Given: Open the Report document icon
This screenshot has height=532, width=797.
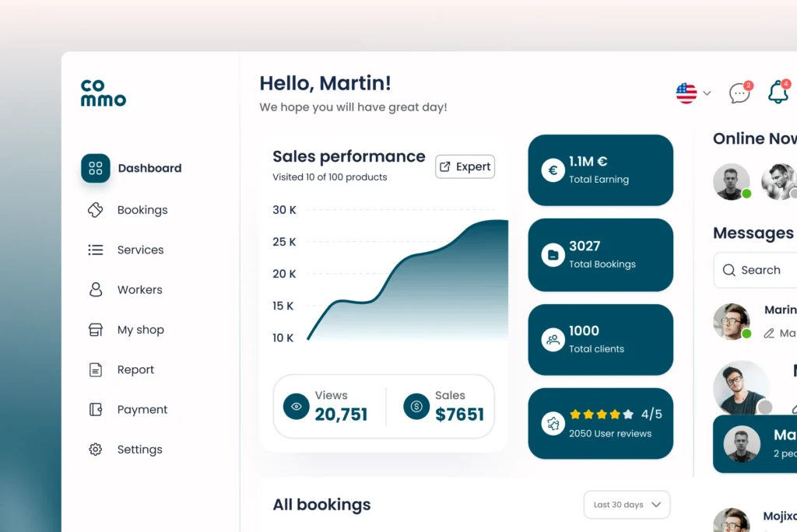Looking at the screenshot, I should tap(96, 369).
